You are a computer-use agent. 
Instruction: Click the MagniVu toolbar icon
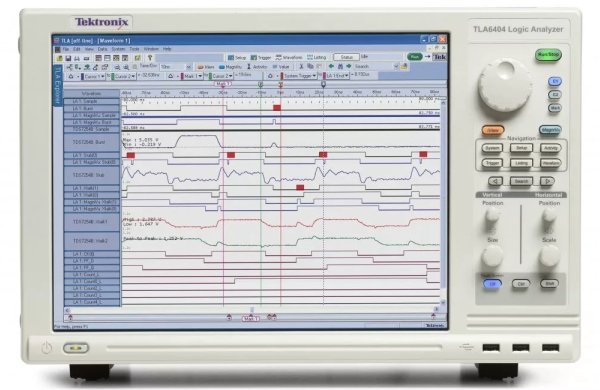pos(230,67)
